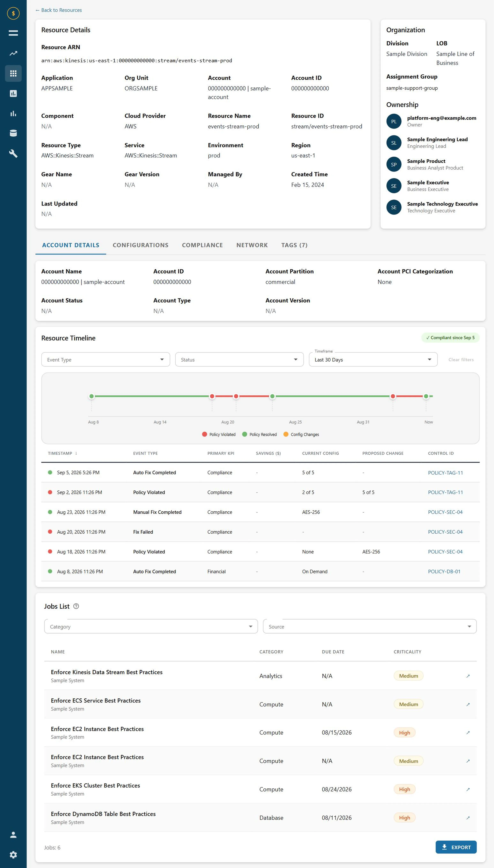This screenshot has height=868, width=494.
Task: Click the SL Engineering Lead avatar
Action: pos(394,143)
